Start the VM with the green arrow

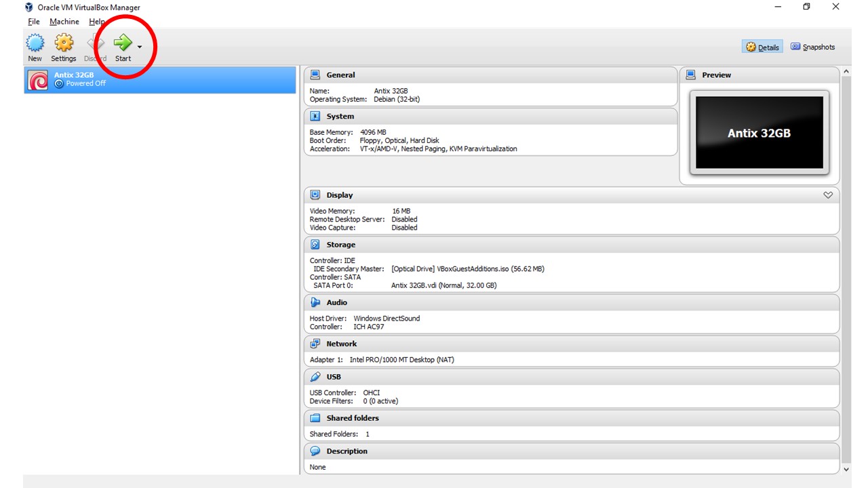123,43
